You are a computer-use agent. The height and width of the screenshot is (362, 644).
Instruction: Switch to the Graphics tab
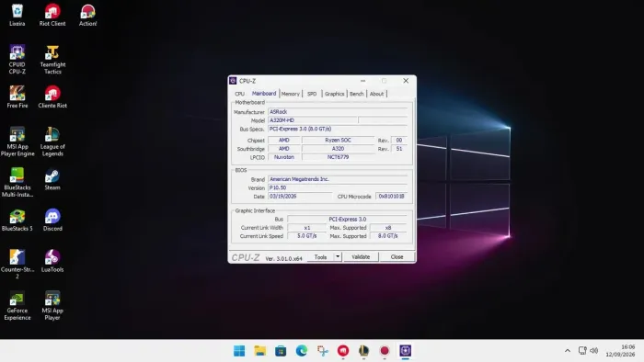point(334,94)
